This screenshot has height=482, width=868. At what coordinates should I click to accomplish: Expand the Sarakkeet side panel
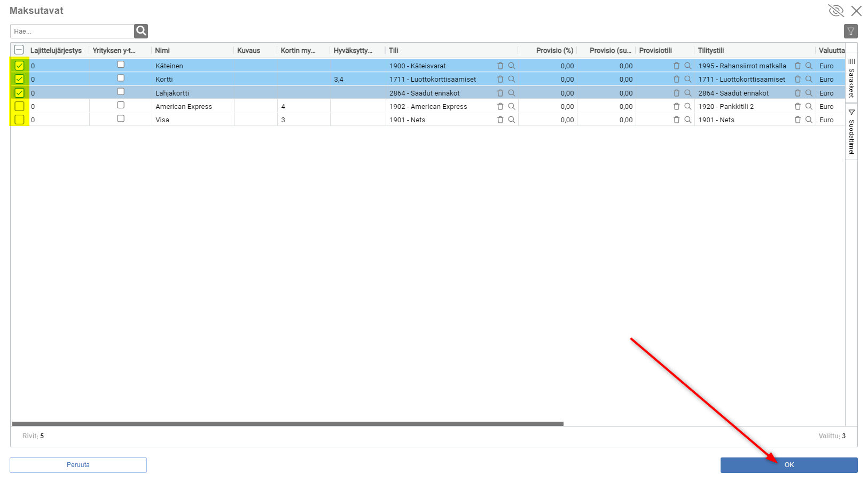click(851, 78)
